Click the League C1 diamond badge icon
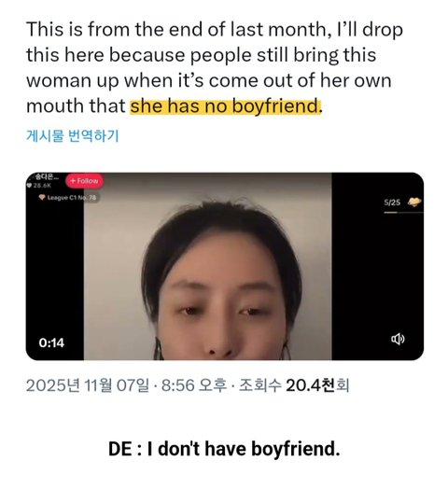This screenshot has width=448, height=489. coord(42,197)
